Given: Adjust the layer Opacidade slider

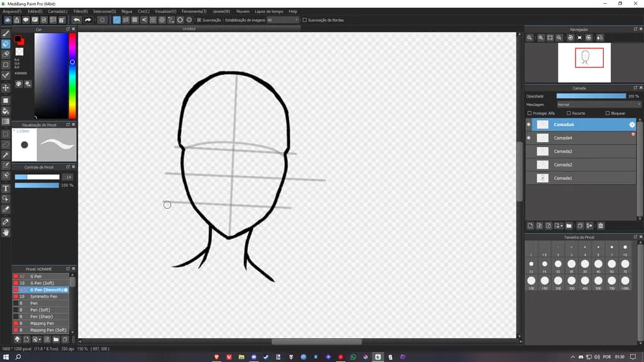Looking at the screenshot, I should 591,96.
